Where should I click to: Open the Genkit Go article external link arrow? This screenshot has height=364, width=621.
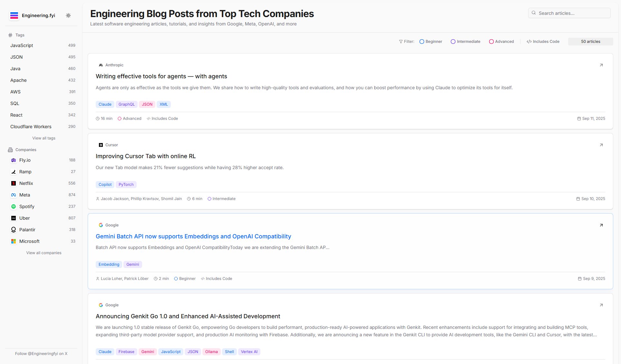tap(601, 305)
